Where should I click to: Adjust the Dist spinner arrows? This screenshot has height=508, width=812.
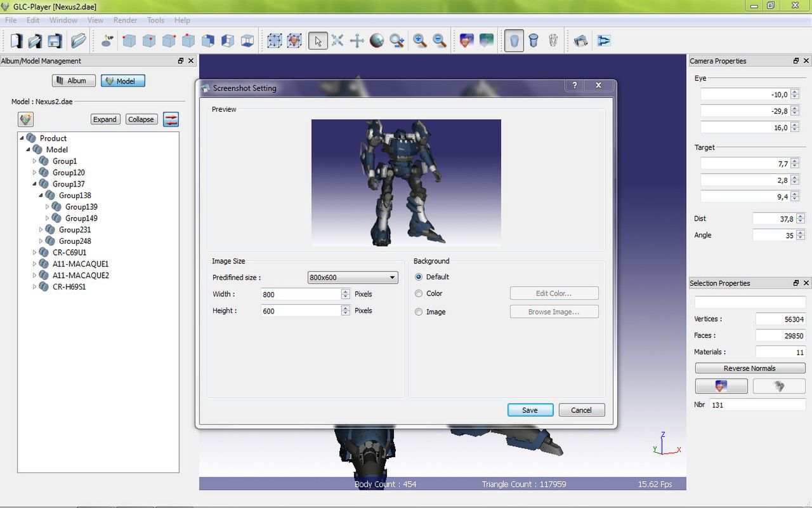pos(801,218)
